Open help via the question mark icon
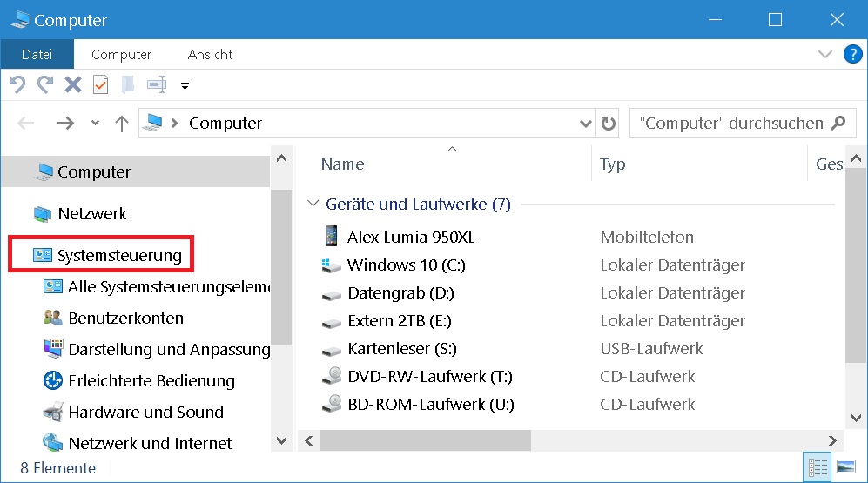868x483 pixels. (852, 54)
